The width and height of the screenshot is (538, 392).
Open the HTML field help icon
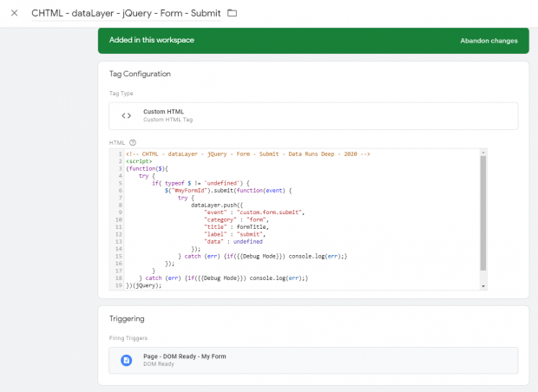coord(133,142)
